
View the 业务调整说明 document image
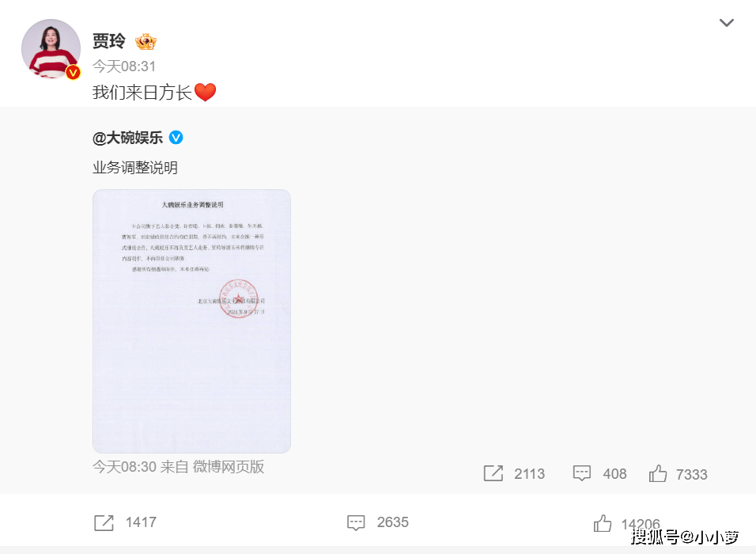191,321
